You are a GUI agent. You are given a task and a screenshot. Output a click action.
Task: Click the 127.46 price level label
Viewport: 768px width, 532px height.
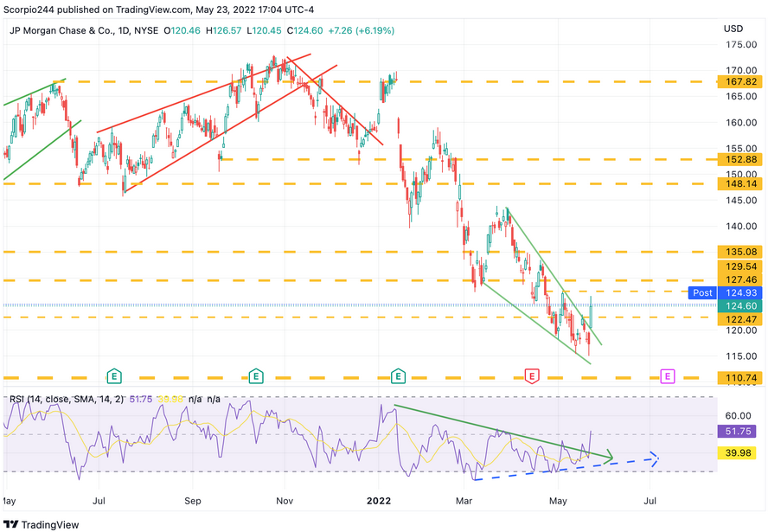[x=739, y=279]
